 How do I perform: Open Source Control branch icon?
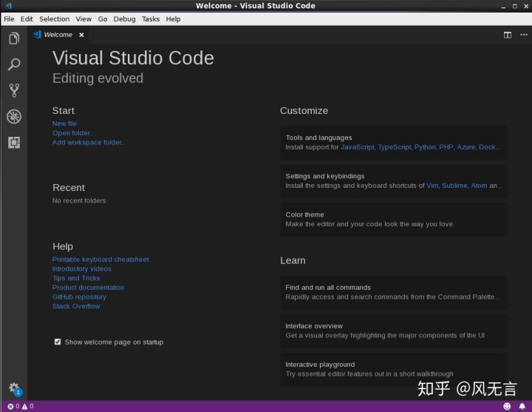point(14,90)
